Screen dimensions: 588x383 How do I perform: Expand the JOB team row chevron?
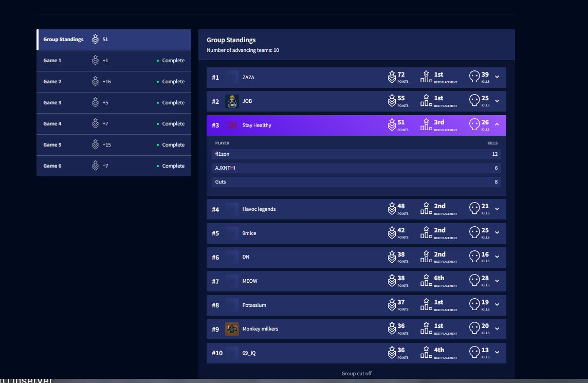coord(497,101)
